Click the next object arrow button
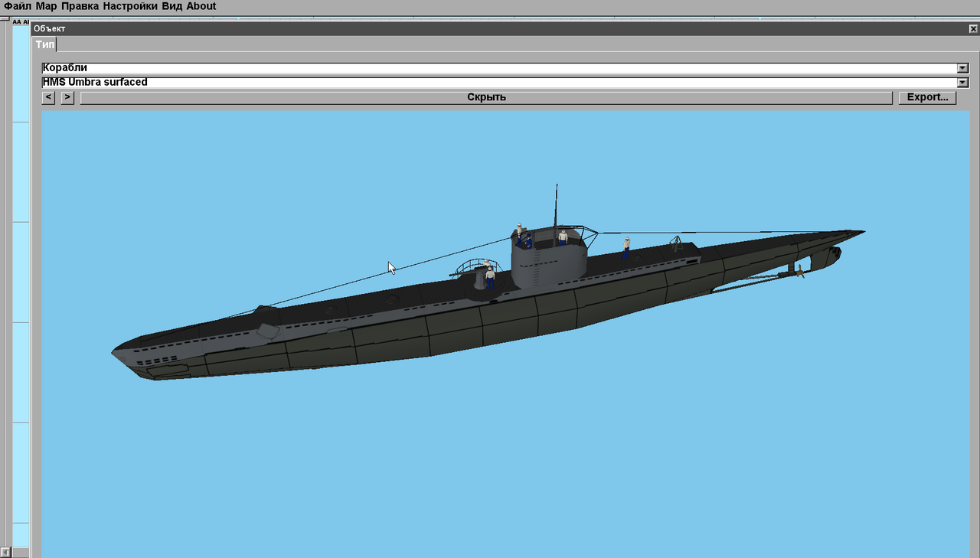980x558 pixels. [x=67, y=96]
